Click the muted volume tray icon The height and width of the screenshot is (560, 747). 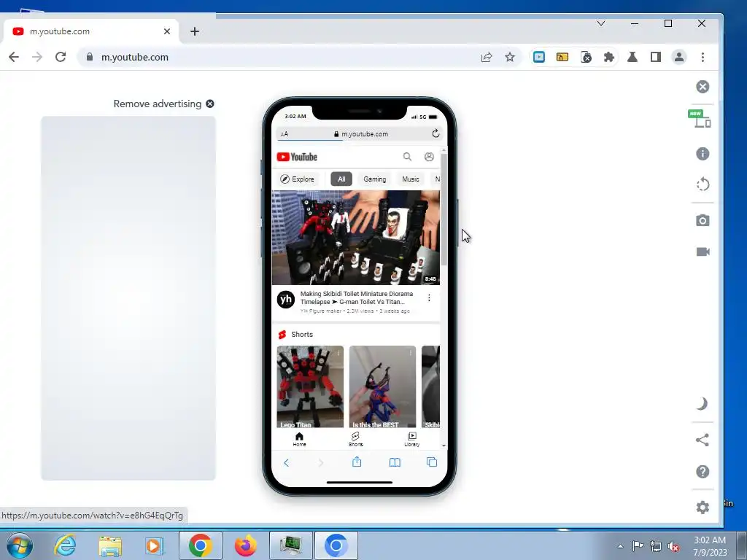coord(673,546)
